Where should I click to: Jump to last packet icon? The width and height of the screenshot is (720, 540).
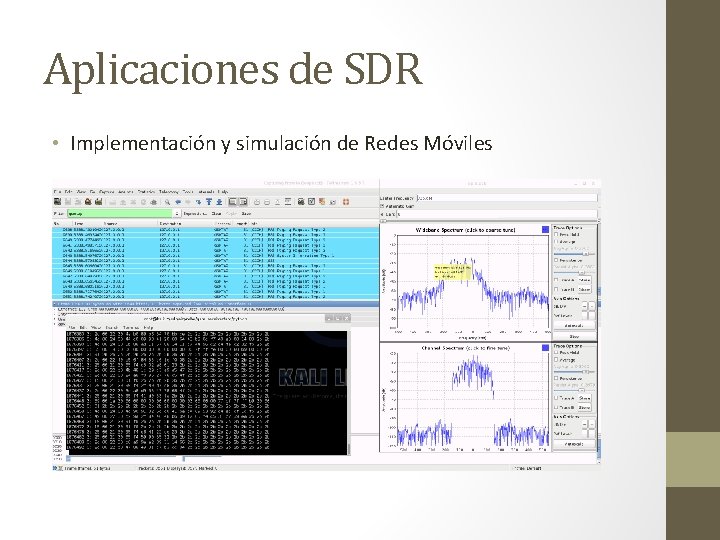point(219,202)
